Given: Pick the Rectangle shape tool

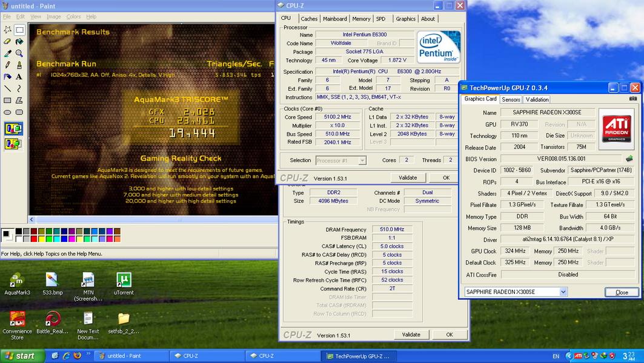Looking at the screenshot, I should tap(7, 100).
